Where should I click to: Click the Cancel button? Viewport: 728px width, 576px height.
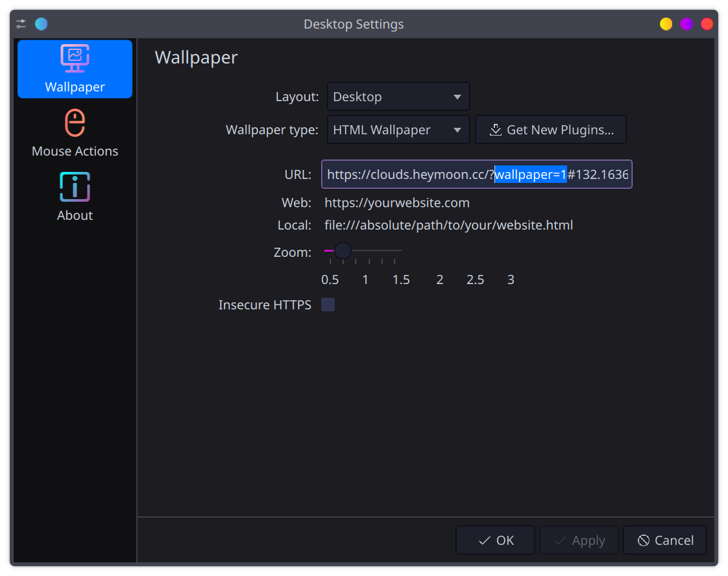coord(664,540)
